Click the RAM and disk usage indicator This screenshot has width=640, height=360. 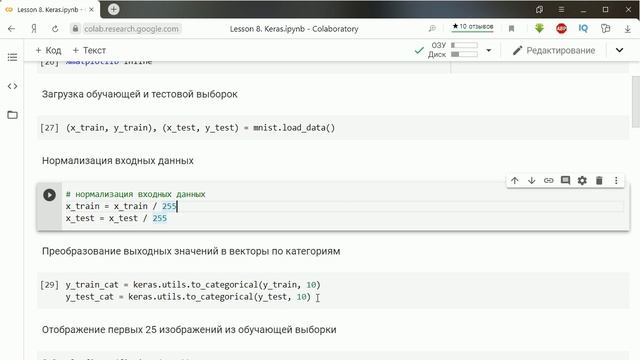click(453, 50)
